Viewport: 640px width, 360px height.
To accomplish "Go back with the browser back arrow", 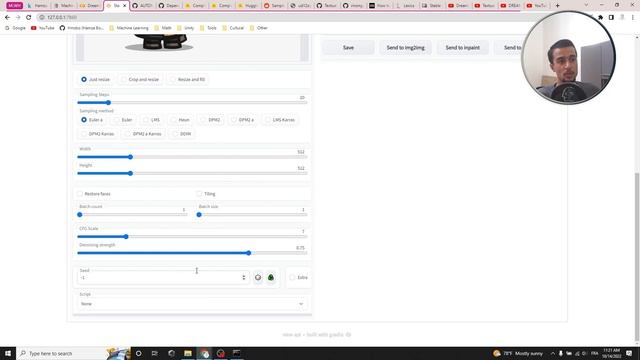I will pyautogui.click(x=7, y=17).
